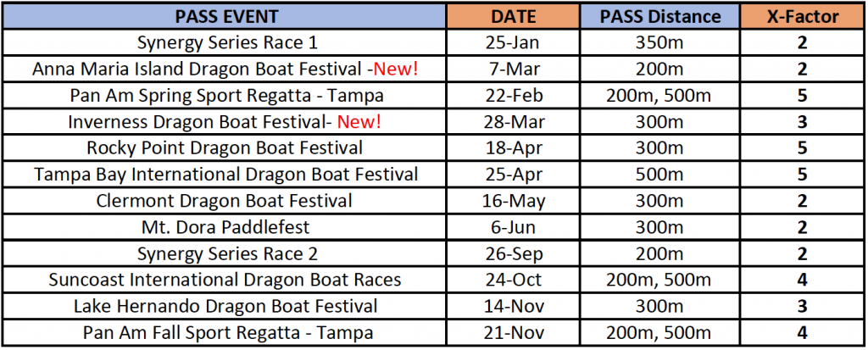Select Suncoast International Dragon Boat Races
The image size is (868, 350).
point(225,280)
